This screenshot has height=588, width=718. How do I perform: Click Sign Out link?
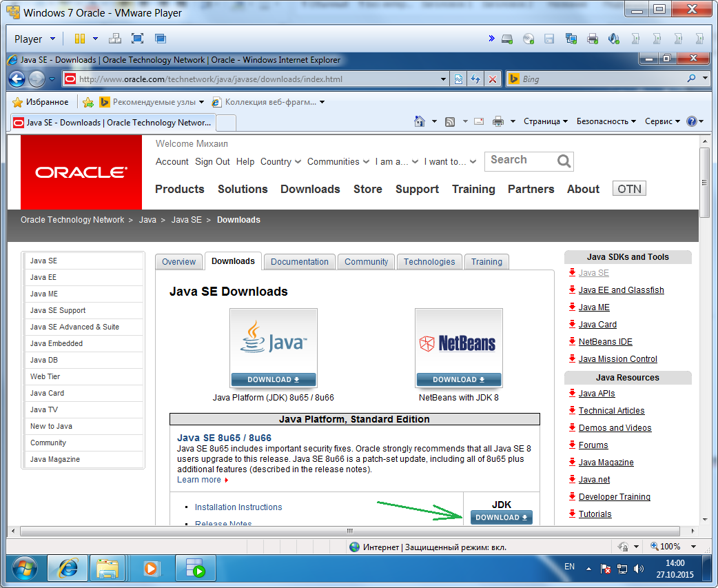pos(212,162)
